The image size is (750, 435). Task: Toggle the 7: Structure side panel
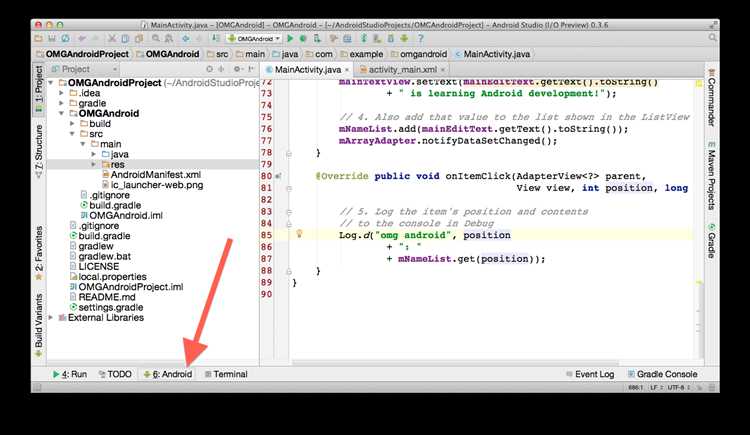pos(39,151)
